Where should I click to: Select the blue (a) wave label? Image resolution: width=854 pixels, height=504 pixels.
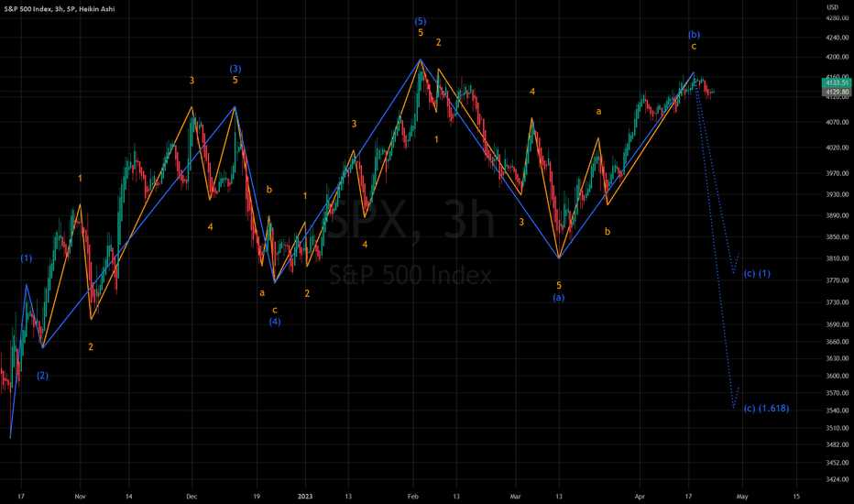tap(559, 298)
